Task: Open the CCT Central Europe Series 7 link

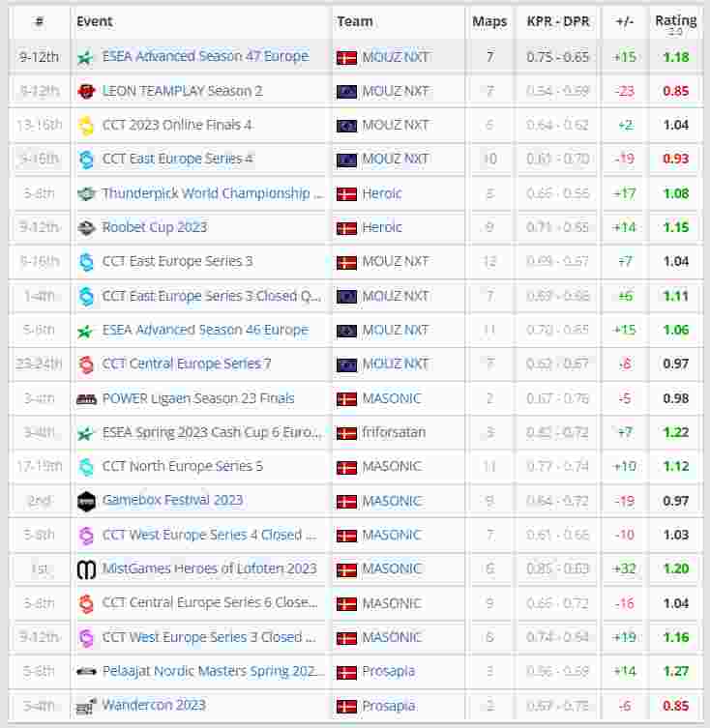Action: (186, 364)
